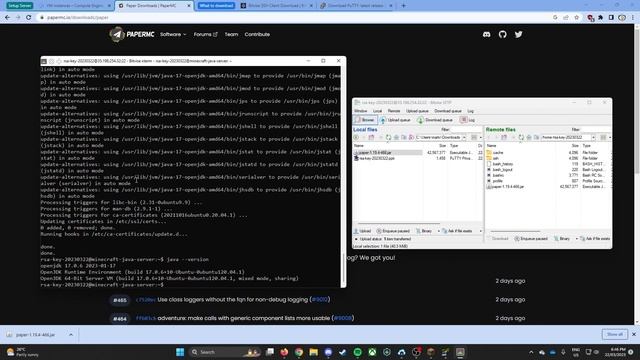
Task: Open build #464 badge
Action: coord(120,319)
